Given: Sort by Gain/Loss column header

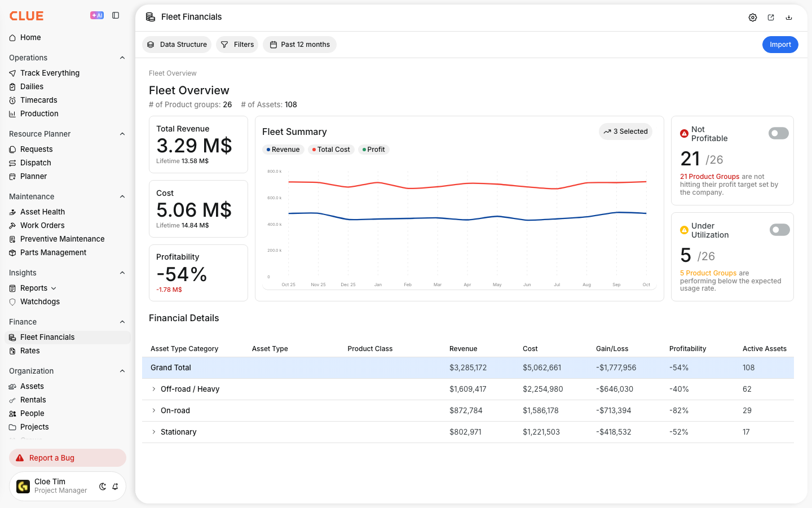Looking at the screenshot, I should (612, 349).
